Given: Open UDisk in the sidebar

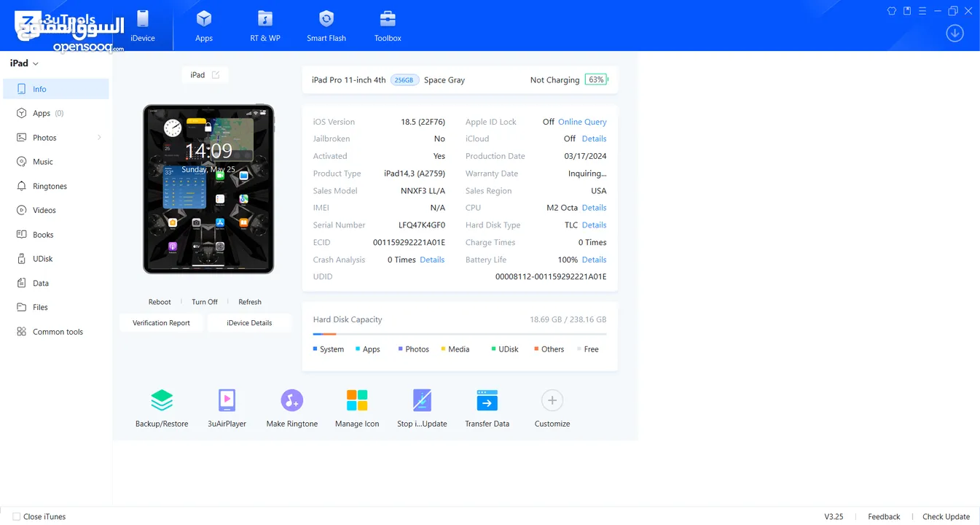Looking at the screenshot, I should tap(56, 259).
